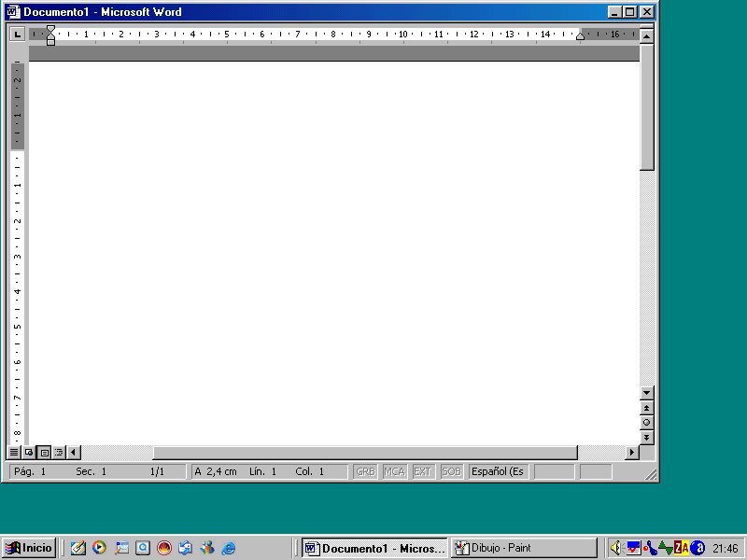Click the first-line indent marker on ruler
This screenshot has width=747, height=560.
pos(50,30)
